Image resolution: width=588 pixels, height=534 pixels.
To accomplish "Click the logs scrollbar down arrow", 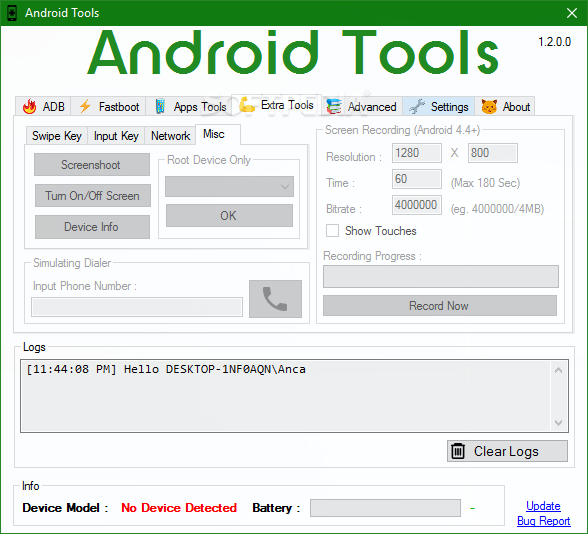I will point(558,423).
